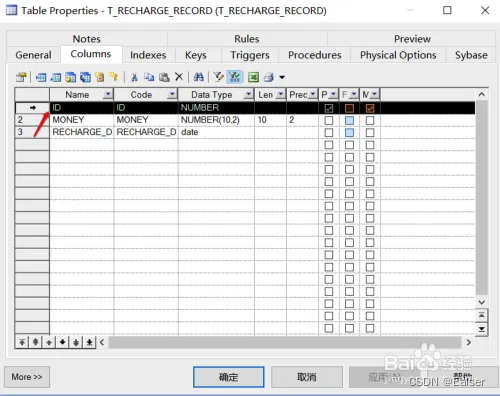The width and height of the screenshot is (500, 396).
Task: Open the Len column filter dropdown
Action: click(281, 94)
